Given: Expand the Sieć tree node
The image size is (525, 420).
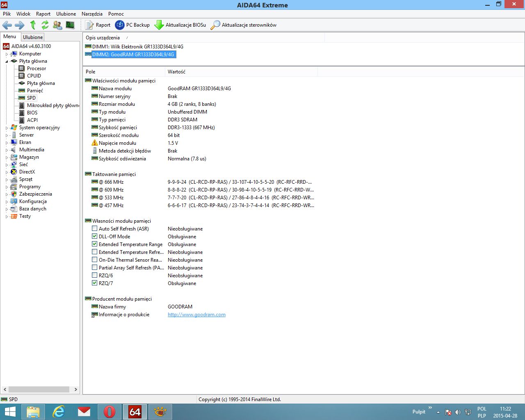Looking at the screenshot, I should pyautogui.click(x=7, y=165).
